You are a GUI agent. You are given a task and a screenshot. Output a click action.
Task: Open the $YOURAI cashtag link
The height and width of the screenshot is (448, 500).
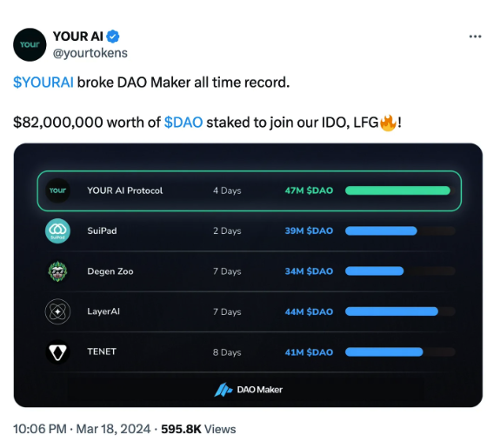pyautogui.click(x=43, y=83)
